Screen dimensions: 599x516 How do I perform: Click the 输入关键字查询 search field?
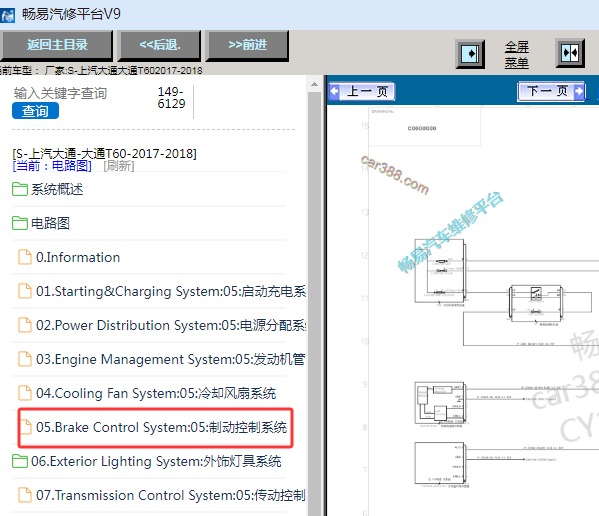(60, 93)
